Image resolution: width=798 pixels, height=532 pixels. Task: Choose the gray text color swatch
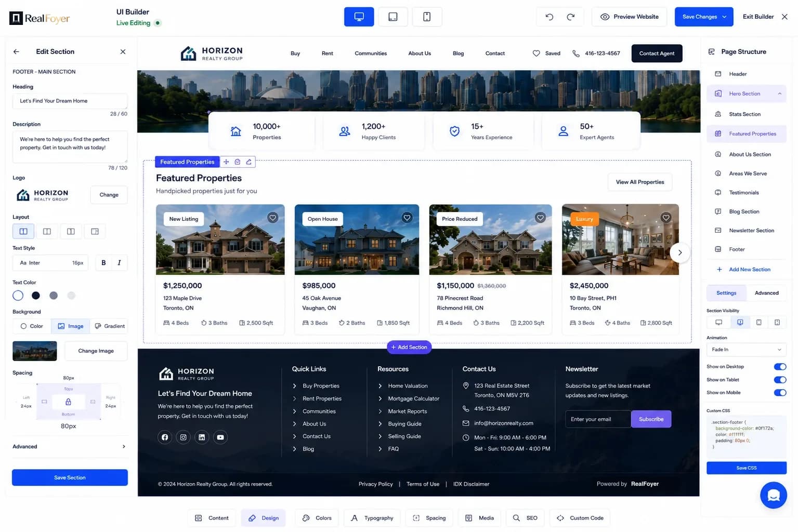click(54, 296)
